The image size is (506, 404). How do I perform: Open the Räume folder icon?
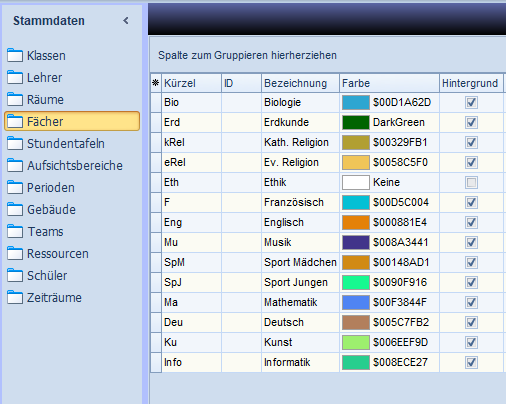[x=15, y=99]
